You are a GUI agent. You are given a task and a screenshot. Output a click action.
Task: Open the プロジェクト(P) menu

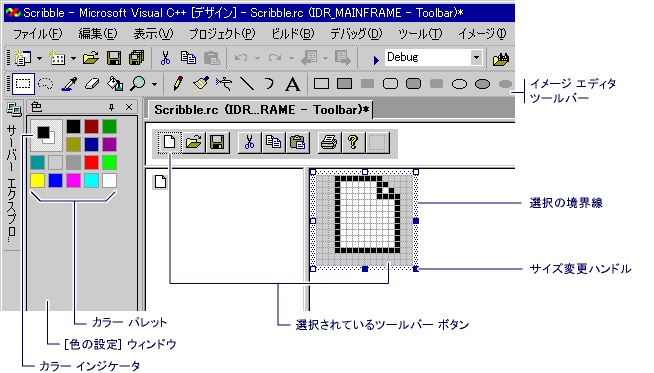point(222,34)
